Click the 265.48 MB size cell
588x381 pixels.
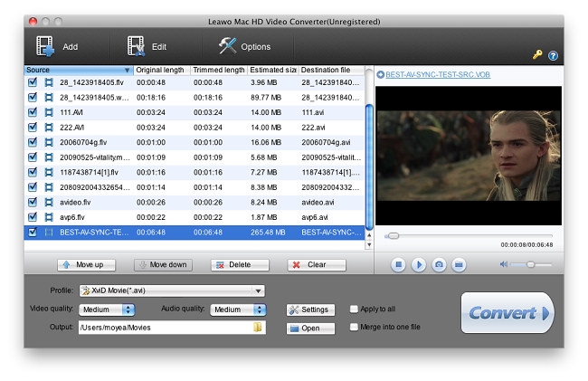point(268,233)
